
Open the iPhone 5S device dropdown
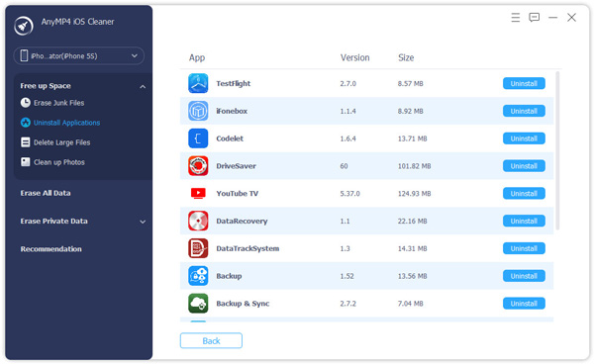tap(79, 56)
